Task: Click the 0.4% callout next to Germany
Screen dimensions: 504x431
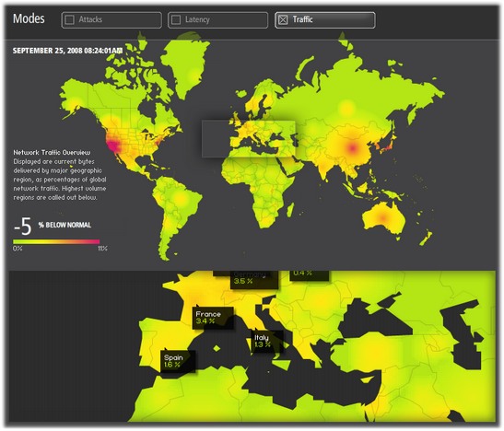Action: pos(309,275)
